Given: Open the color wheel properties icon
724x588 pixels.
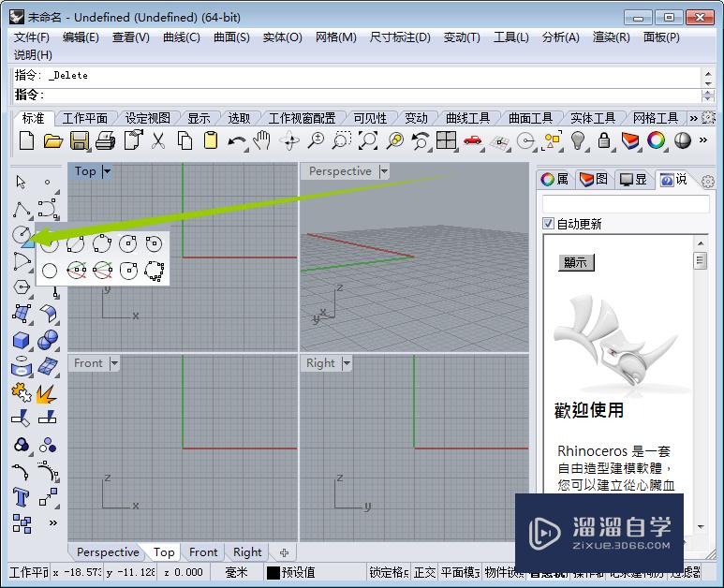Looking at the screenshot, I should (x=657, y=140).
